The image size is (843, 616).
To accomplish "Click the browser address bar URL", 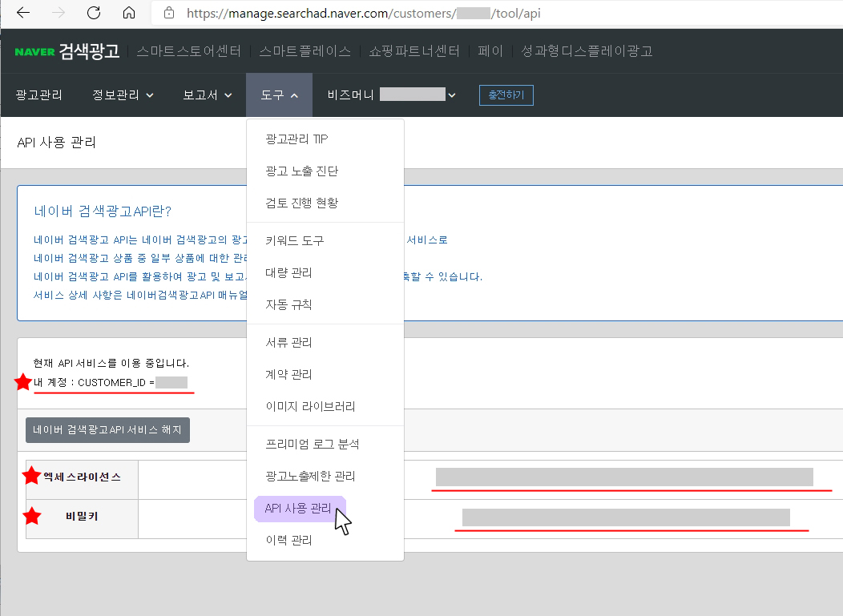I will (364, 13).
